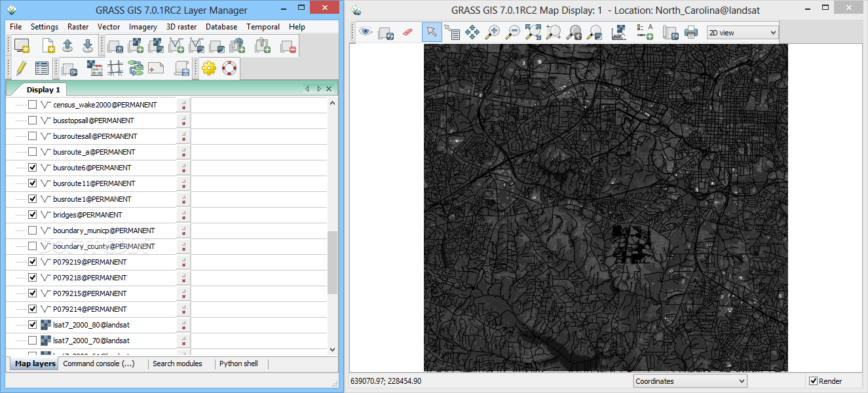Close the Display 1 tab page
Viewport: 868px width, 393px height.
pos(329,89)
